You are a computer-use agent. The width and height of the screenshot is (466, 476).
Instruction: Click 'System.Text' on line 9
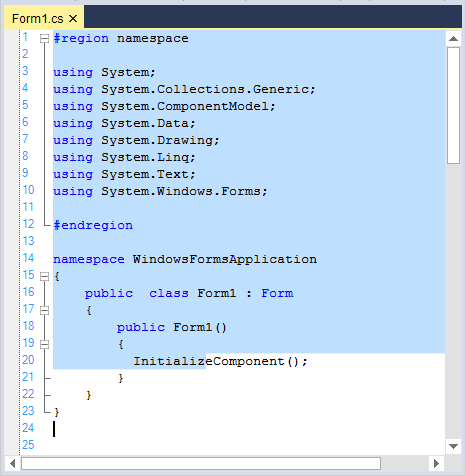(145, 175)
